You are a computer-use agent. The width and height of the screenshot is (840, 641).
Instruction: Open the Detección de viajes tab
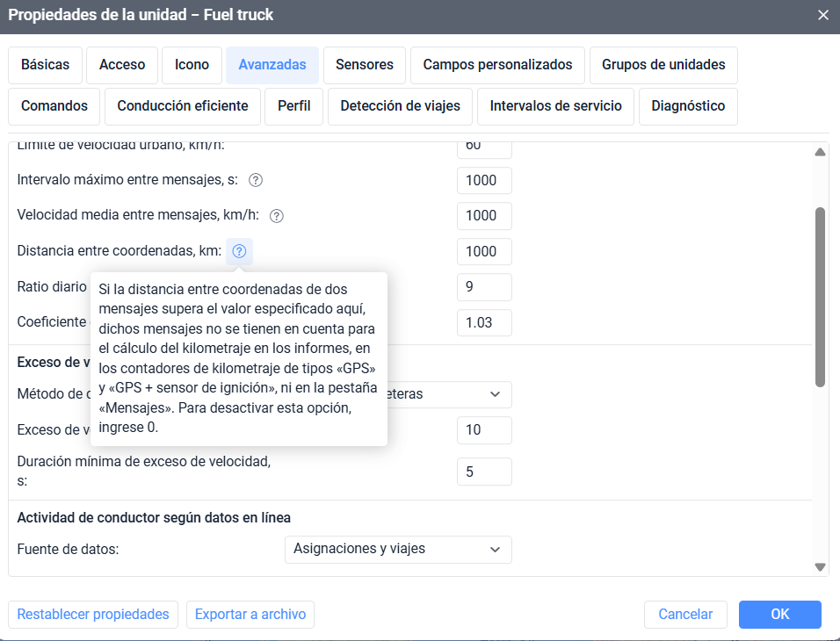[400, 106]
